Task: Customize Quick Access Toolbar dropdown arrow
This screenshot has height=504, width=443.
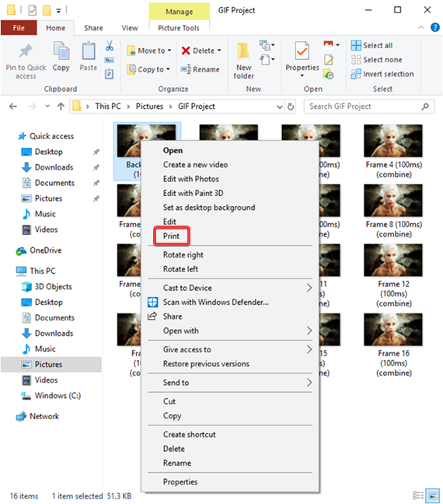Action: click(58, 11)
